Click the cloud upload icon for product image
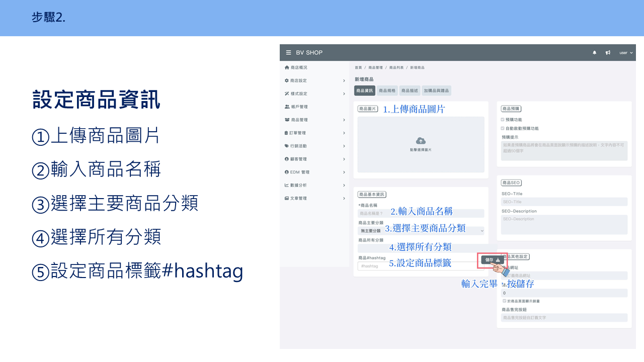Viewport: 644px width, 362px height. coord(421,141)
